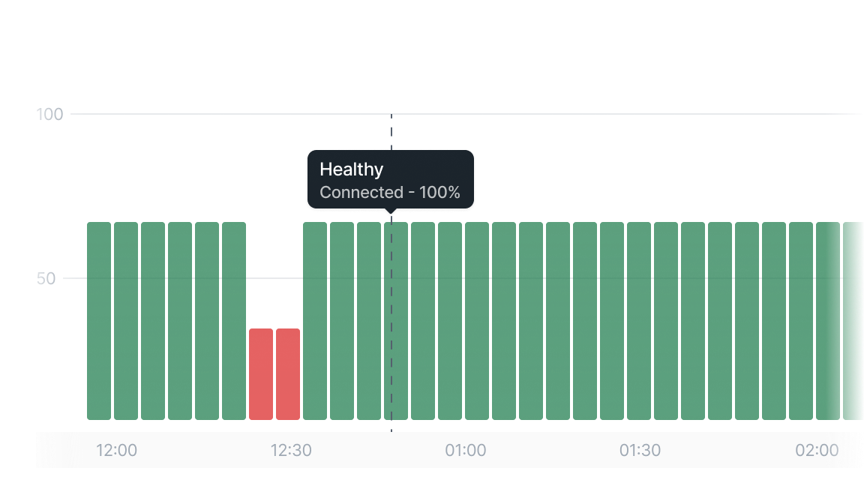Click the 12:00 time label
The height and width of the screenshot is (504, 867).
[116, 451]
